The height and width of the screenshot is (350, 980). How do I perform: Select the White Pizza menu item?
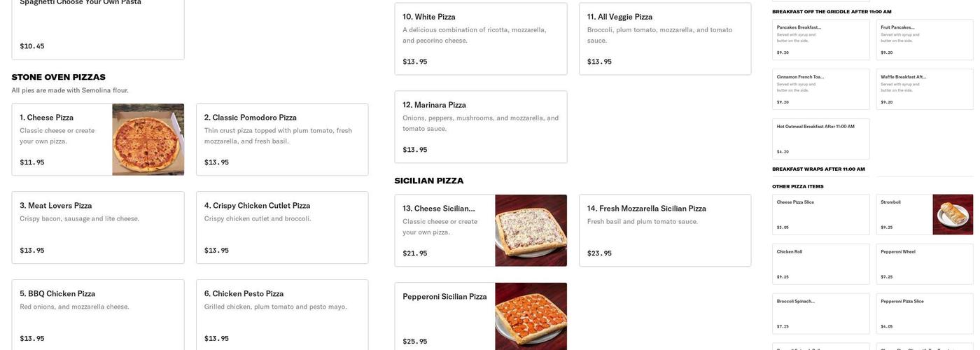click(480, 38)
